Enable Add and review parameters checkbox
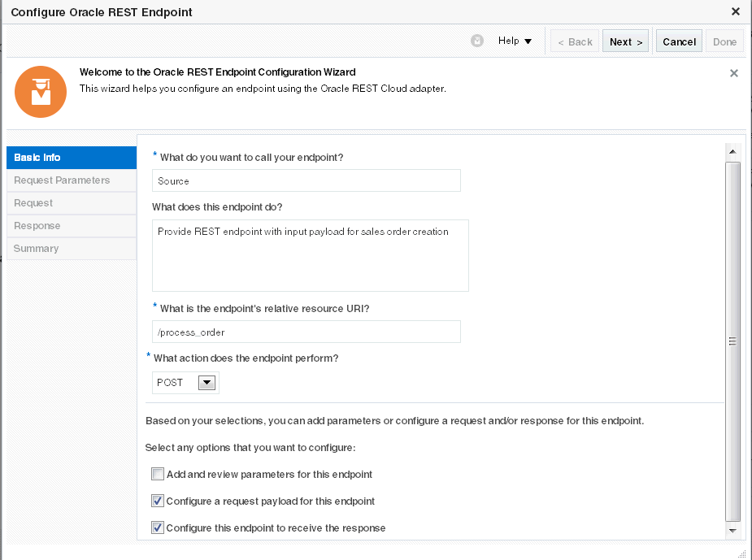The image size is (752, 560). 158,474
